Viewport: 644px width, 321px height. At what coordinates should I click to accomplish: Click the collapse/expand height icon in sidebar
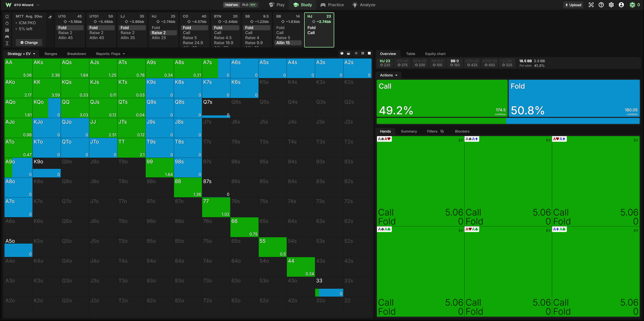7,43
